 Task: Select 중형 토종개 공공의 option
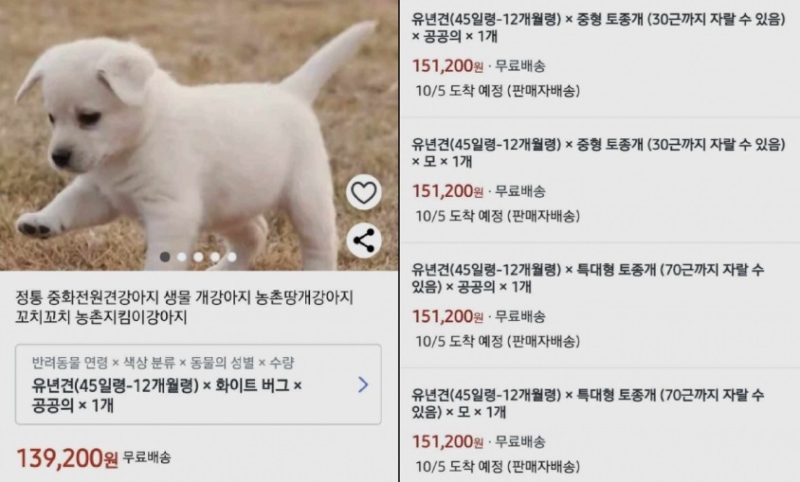(599, 59)
